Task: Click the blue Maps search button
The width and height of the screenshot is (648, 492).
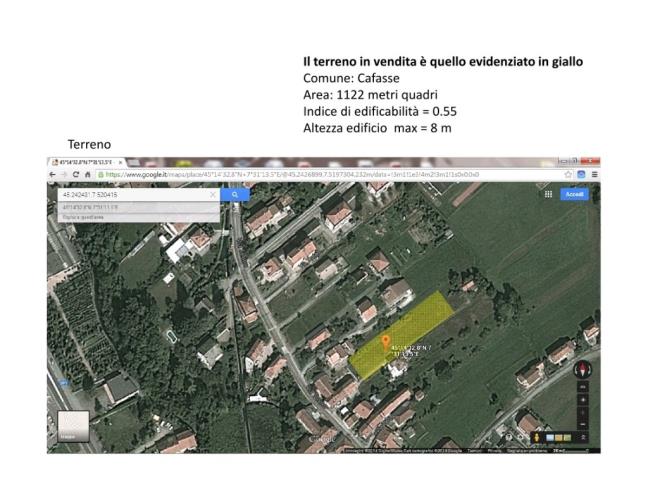Action: [235, 195]
